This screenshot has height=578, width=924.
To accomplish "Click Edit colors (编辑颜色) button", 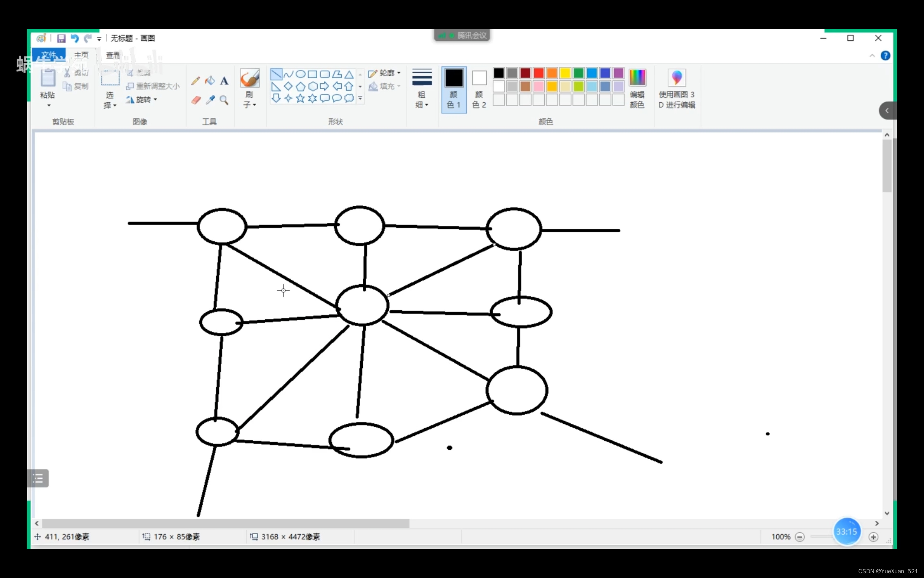I will [x=637, y=89].
